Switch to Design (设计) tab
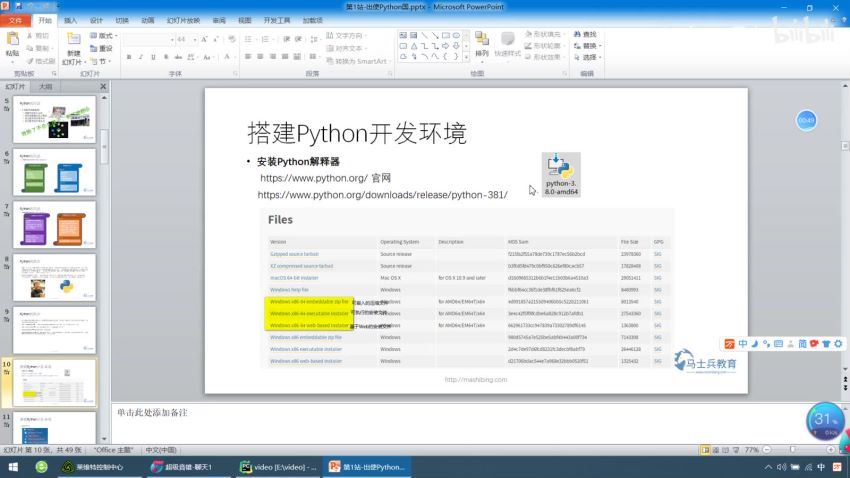The width and height of the screenshot is (850, 478). 96,21
